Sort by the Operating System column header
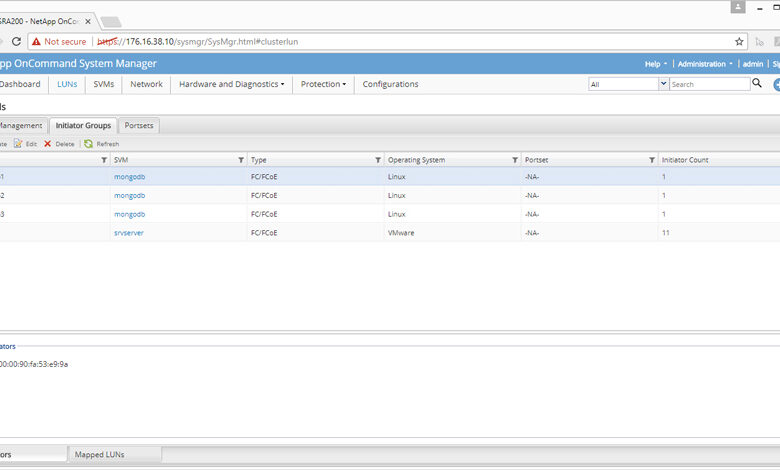The image size is (780, 470). (416, 160)
